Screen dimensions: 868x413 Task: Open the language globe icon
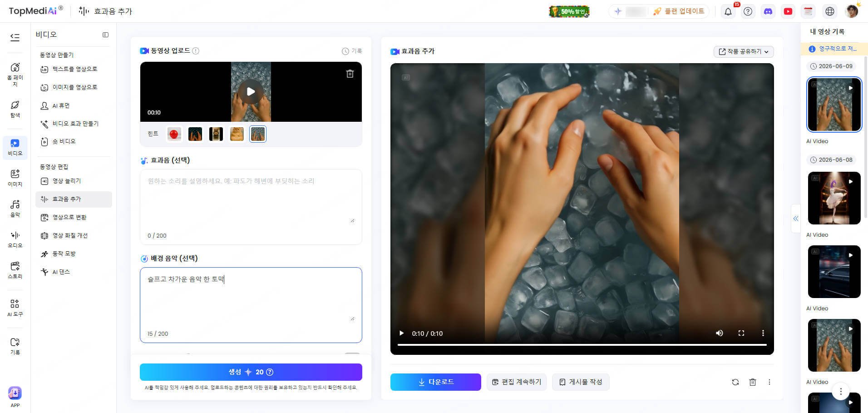(830, 11)
